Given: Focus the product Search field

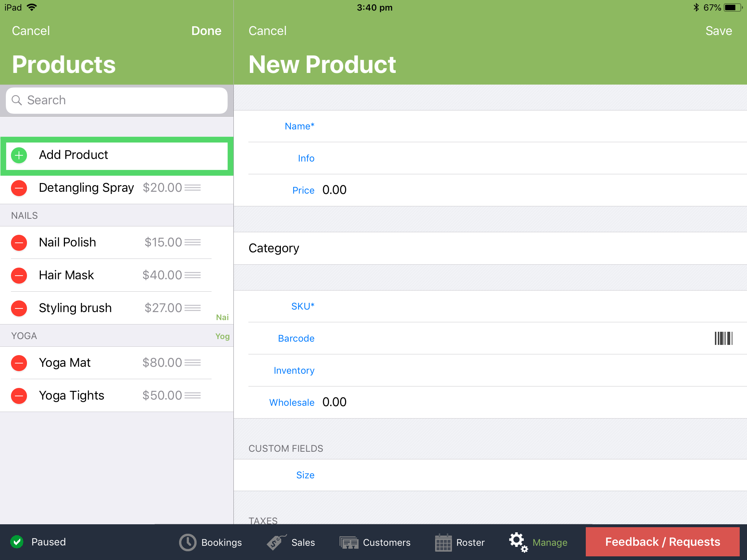Looking at the screenshot, I should [117, 100].
